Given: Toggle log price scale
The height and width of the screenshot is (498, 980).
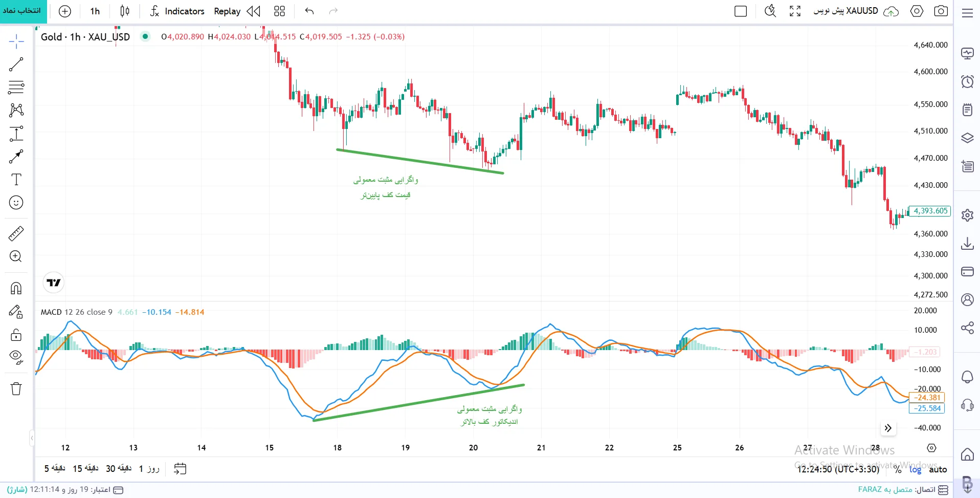Looking at the screenshot, I should pyautogui.click(x=916, y=469).
